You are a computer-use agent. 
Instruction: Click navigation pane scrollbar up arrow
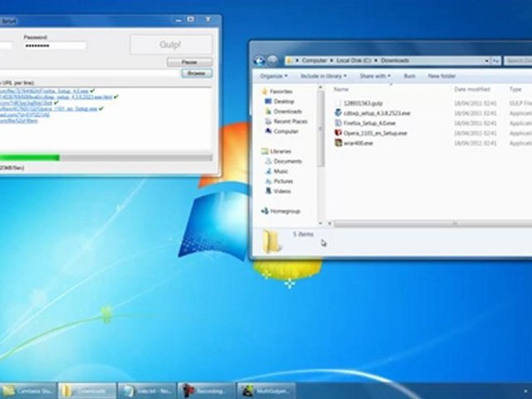click(x=320, y=88)
